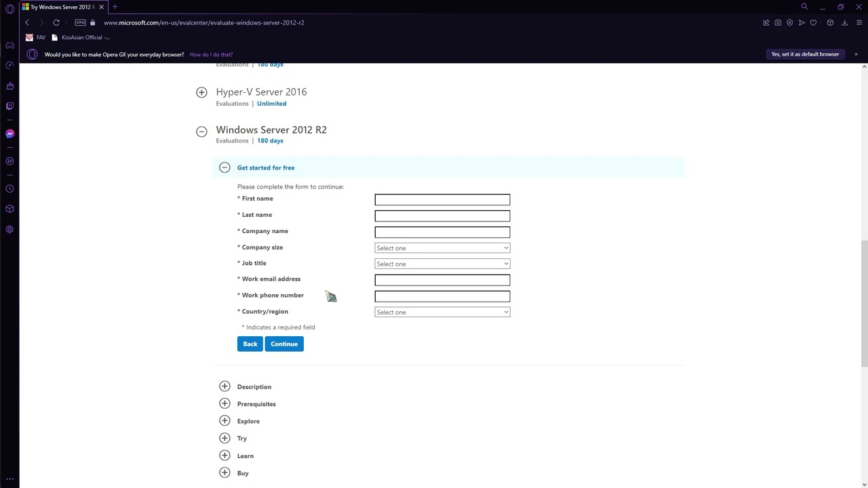Open KissAsian Official bookmark

click(81, 37)
